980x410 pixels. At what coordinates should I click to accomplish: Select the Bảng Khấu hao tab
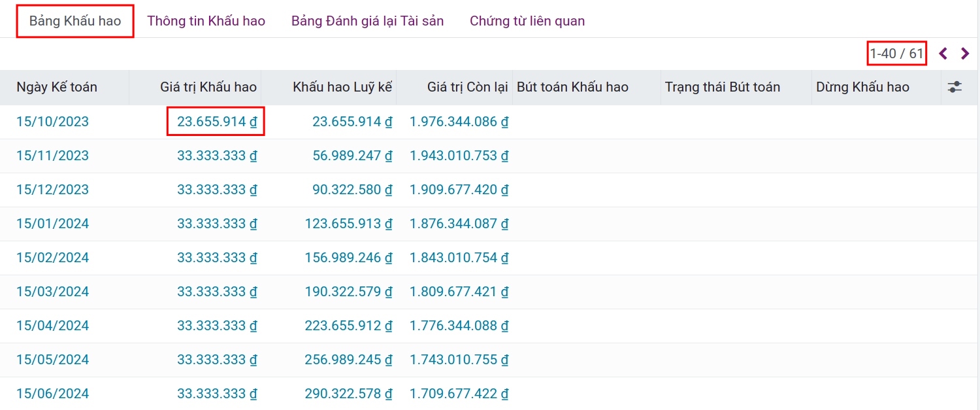74,20
